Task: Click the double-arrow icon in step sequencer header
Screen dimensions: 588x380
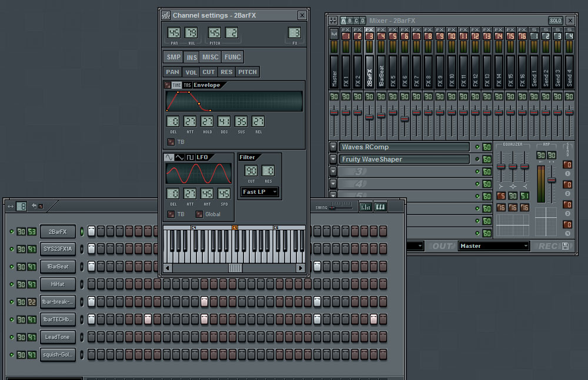Action: 11,206
